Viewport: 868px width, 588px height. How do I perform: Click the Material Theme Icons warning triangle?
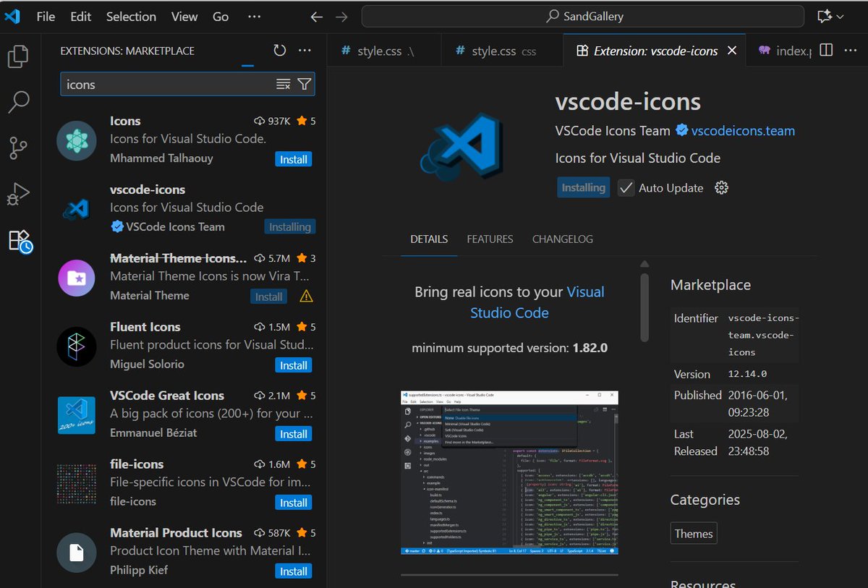coord(306,296)
